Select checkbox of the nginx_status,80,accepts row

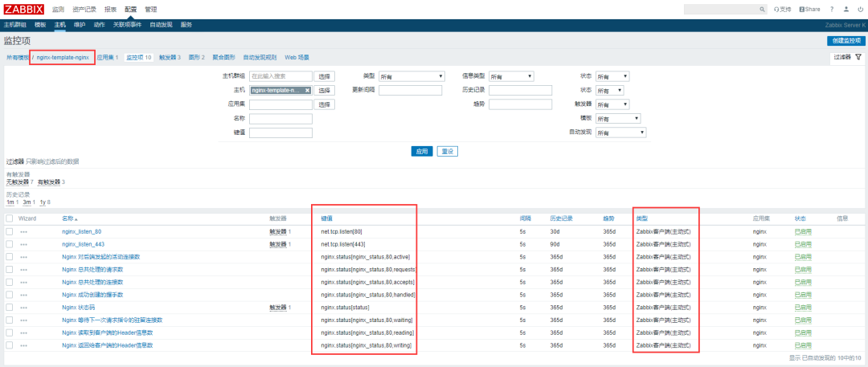(x=10, y=283)
